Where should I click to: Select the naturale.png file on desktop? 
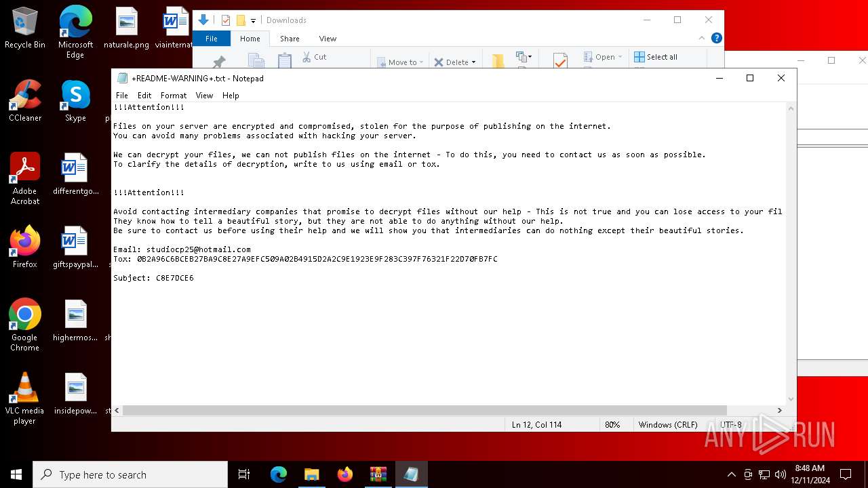126,28
